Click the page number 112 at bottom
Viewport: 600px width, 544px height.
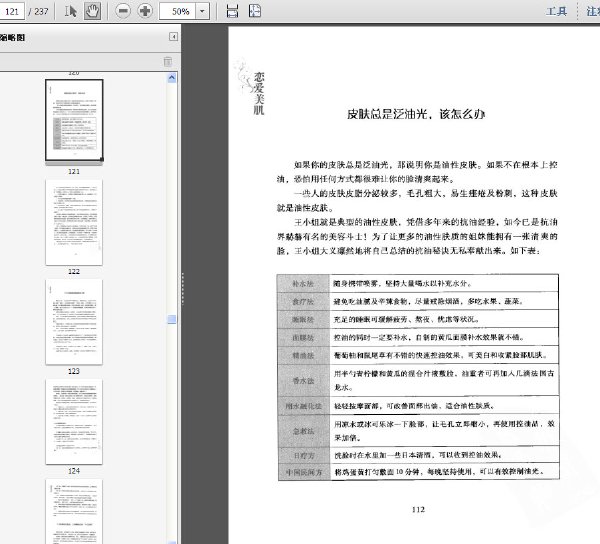[418, 510]
